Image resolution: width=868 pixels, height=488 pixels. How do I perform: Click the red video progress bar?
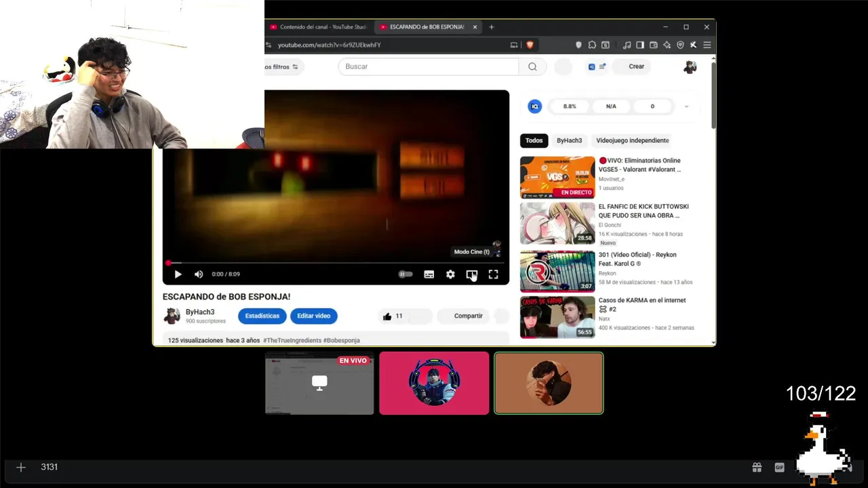pyautogui.click(x=336, y=263)
